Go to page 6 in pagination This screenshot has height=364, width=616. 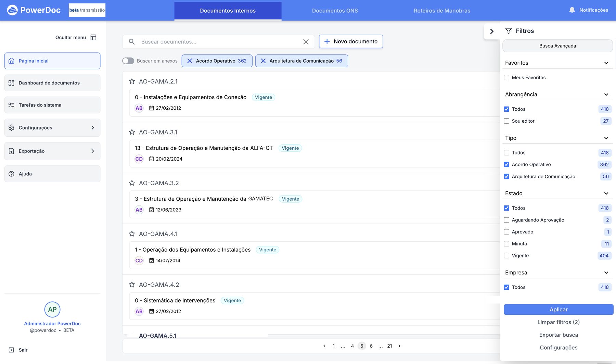(x=371, y=346)
